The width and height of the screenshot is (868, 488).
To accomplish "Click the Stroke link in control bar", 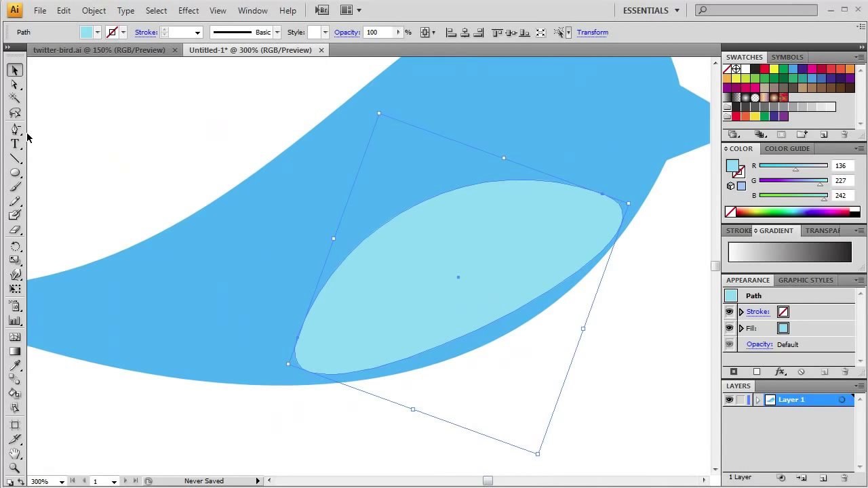I will pyautogui.click(x=146, y=33).
